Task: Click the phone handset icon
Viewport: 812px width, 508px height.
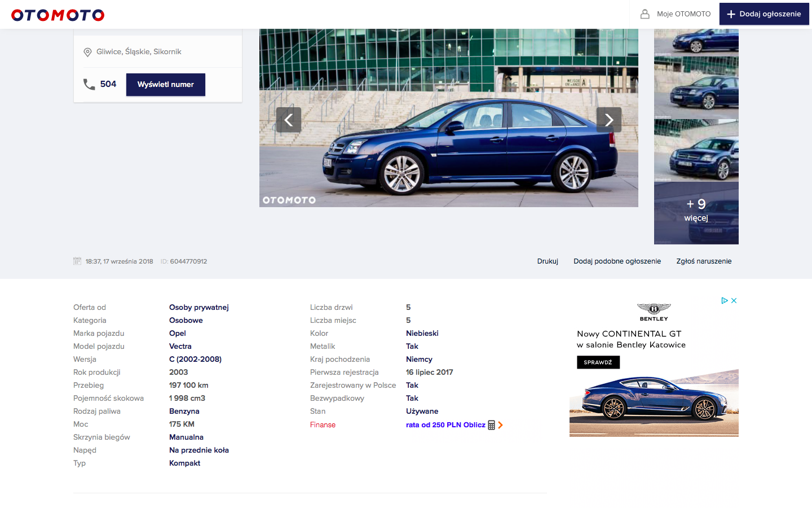Action: pyautogui.click(x=89, y=84)
